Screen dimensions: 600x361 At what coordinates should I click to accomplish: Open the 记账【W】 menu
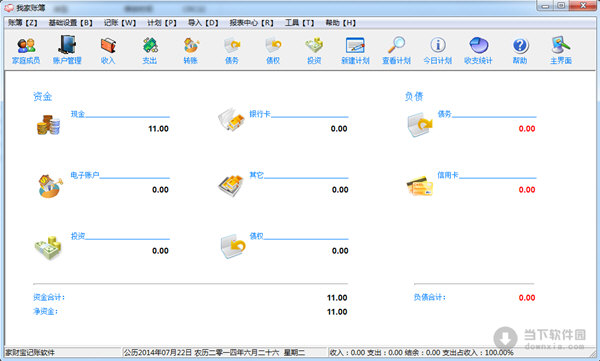point(120,23)
